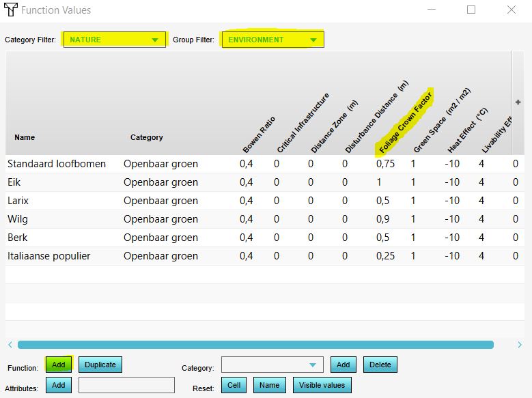This screenshot has width=532, height=398.
Task: Click the right arrow of horizontal scrollbar
Action: 520,345
